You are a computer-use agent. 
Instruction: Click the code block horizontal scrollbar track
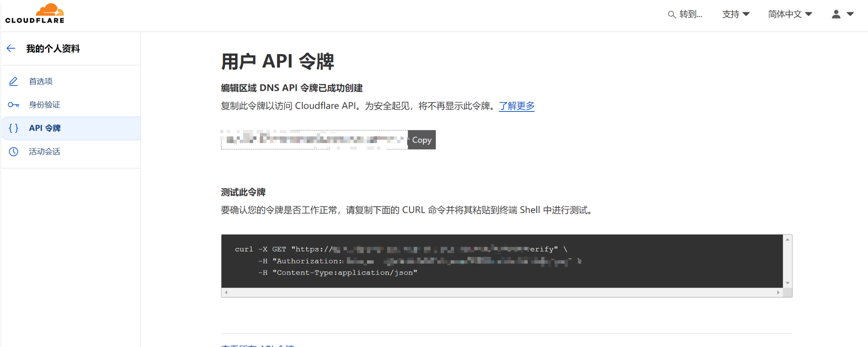coord(502,292)
